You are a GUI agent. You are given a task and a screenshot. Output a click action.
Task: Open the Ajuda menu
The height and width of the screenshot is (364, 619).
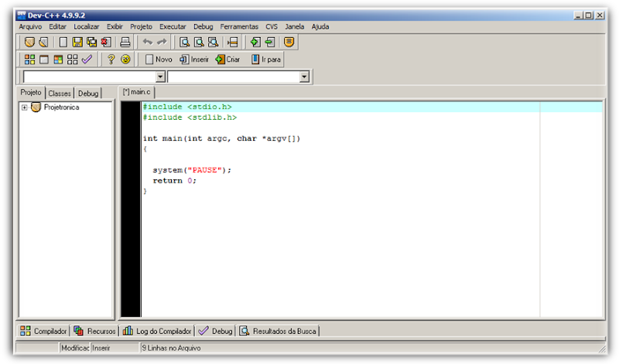[x=320, y=26]
